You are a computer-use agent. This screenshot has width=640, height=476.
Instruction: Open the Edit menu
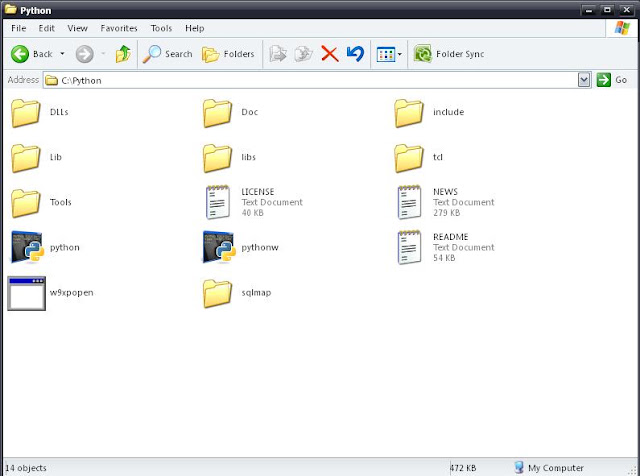(47, 28)
